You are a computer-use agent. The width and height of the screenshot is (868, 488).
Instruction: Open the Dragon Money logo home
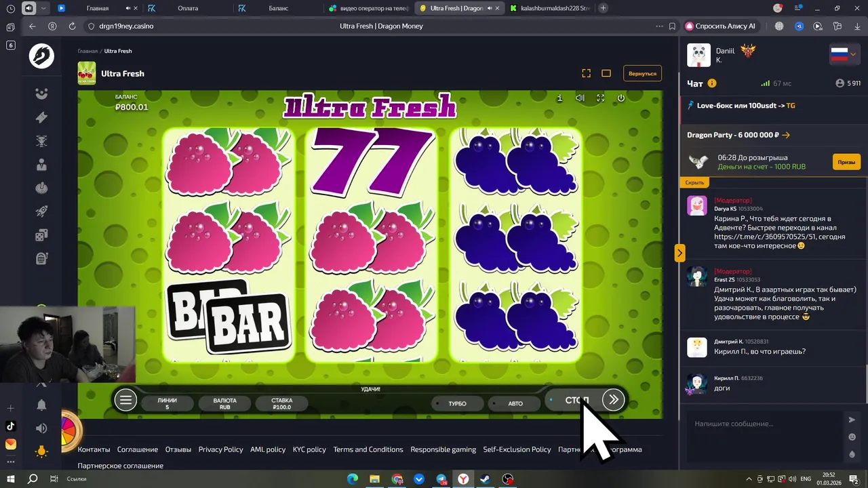pyautogui.click(x=41, y=56)
